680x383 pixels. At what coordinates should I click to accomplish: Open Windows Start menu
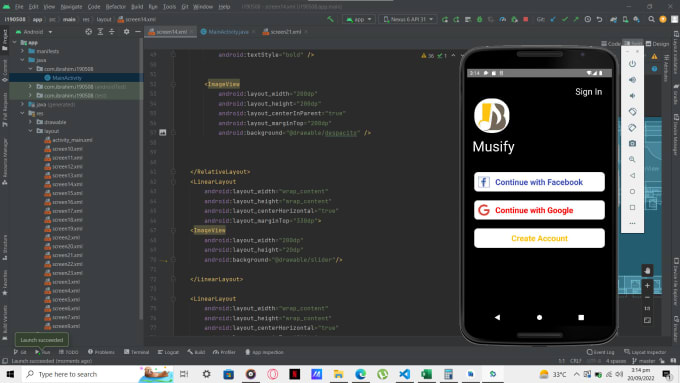click(x=10, y=374)
